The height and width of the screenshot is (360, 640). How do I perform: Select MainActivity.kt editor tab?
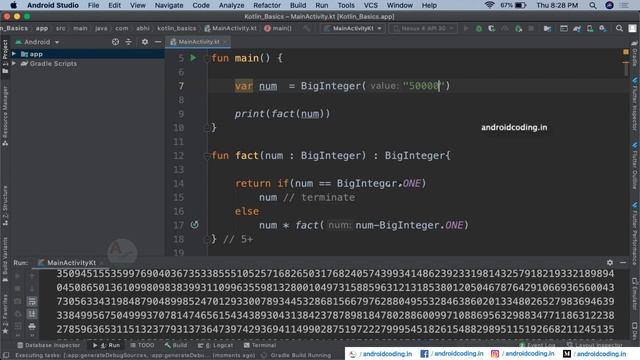pos(199,42)
